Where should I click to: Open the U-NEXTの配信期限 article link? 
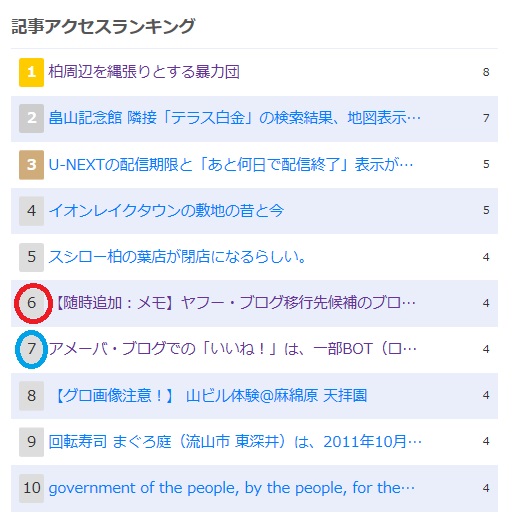231,164
